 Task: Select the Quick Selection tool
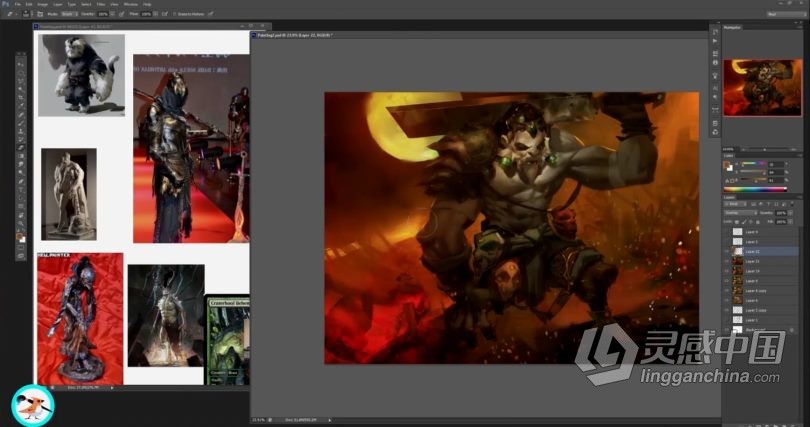click(20, 89)
